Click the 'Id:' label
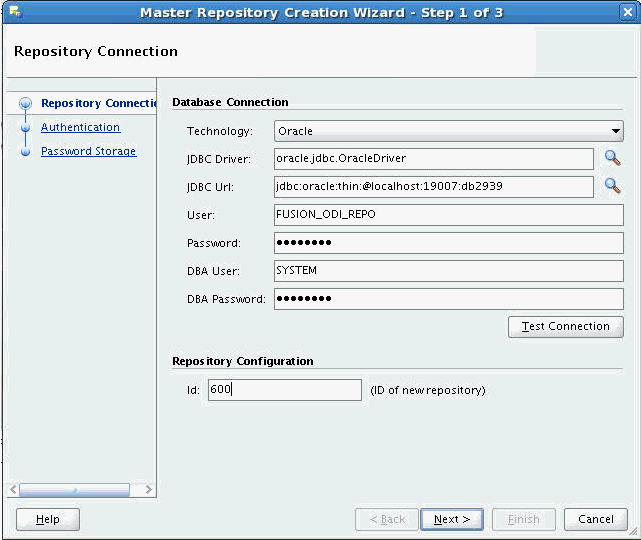Image resolution: width=641 pixels, height=540 pixels. (x=193, y=390)
